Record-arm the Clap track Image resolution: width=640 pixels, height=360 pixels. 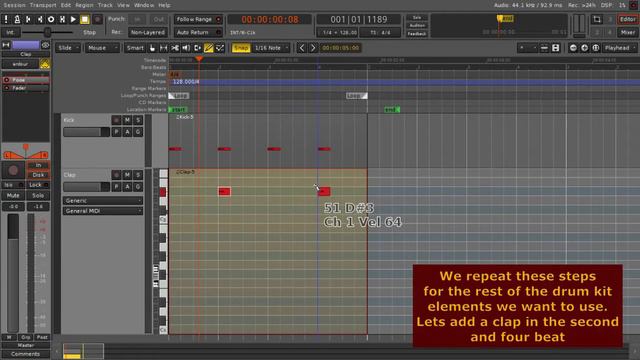click(x=116, y=175)
